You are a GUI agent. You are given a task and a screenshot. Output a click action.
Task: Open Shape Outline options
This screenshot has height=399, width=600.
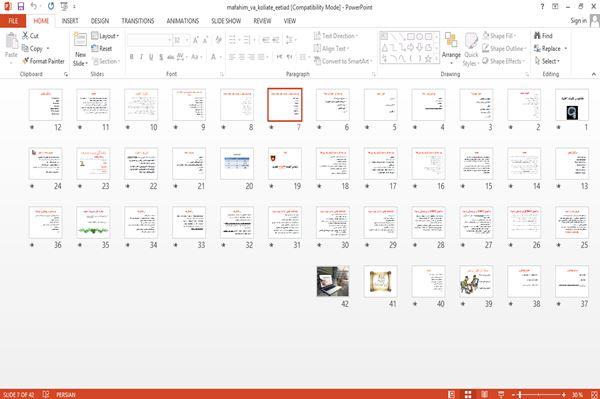click(504, 49)
